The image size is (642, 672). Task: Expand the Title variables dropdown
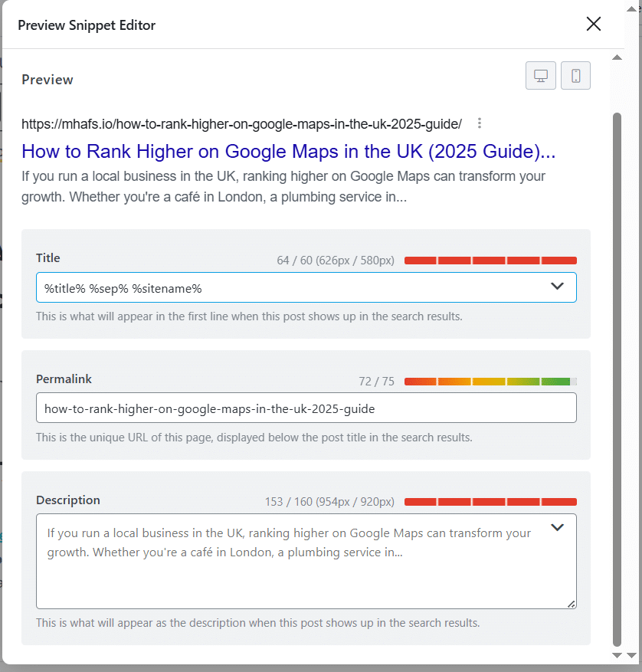coord(558,287)
